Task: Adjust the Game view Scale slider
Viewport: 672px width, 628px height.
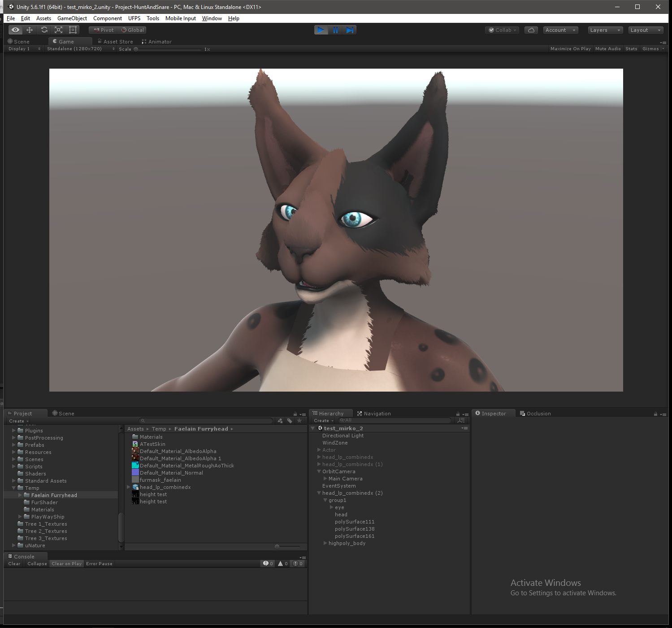Action: click(x=168, y=49)
